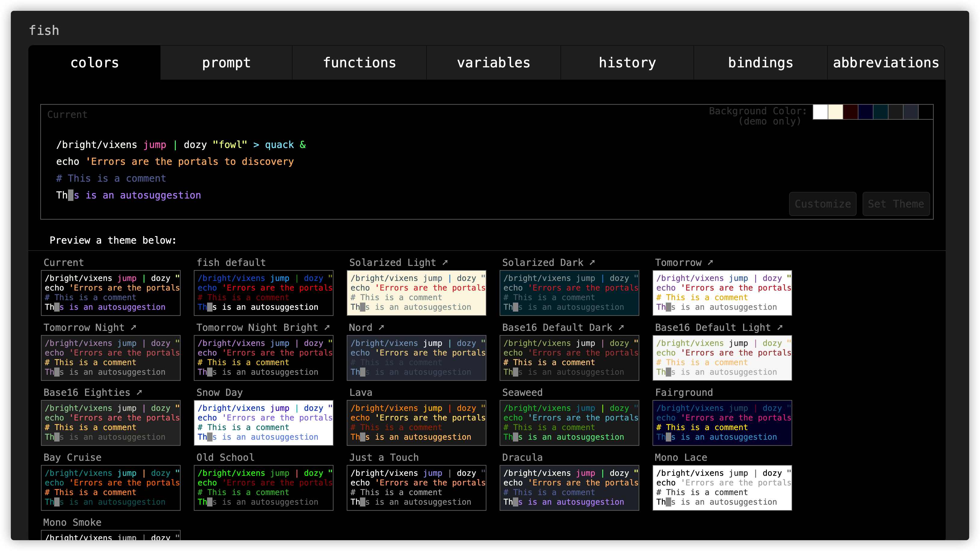Preview the fish default theme
Viewport: 980px width, 551px height.
click(x=264, y=293)
